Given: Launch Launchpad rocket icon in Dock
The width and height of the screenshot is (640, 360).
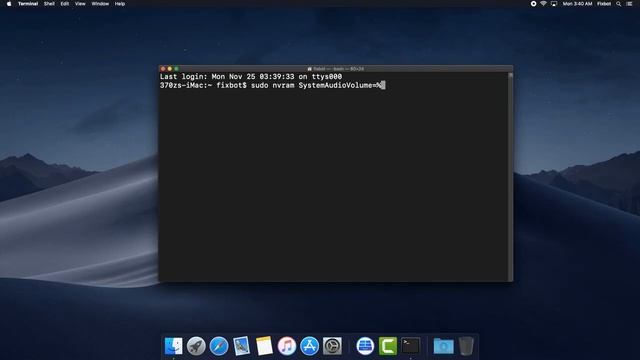Looking at the screenshot, I should click(196, 346).
